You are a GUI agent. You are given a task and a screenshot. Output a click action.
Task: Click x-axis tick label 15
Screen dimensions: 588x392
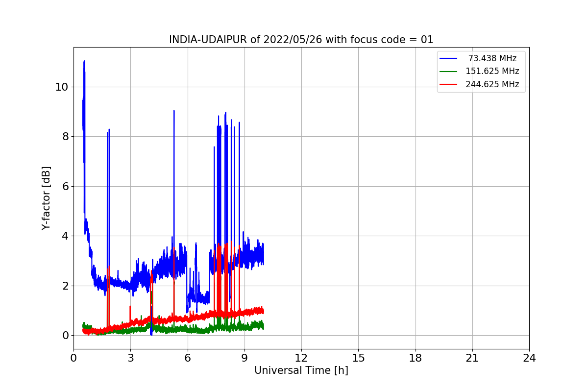coord(358,358)
